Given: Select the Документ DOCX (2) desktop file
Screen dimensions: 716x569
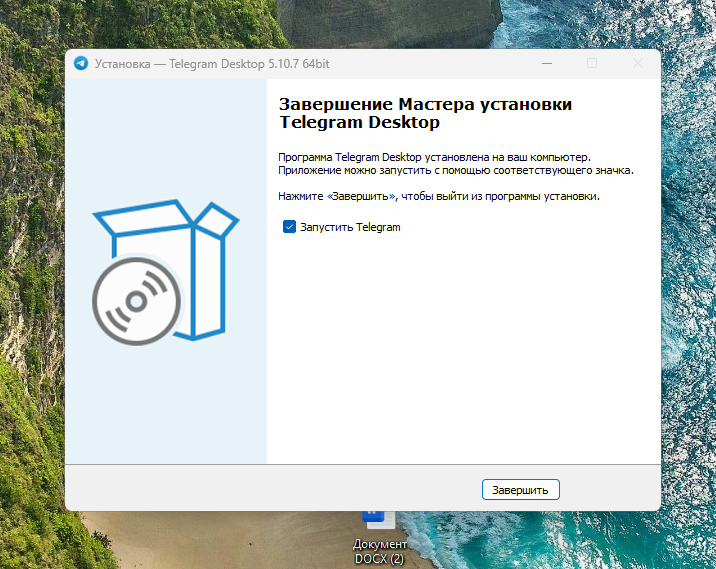Looking at the screenshot, I should [379, 539].
